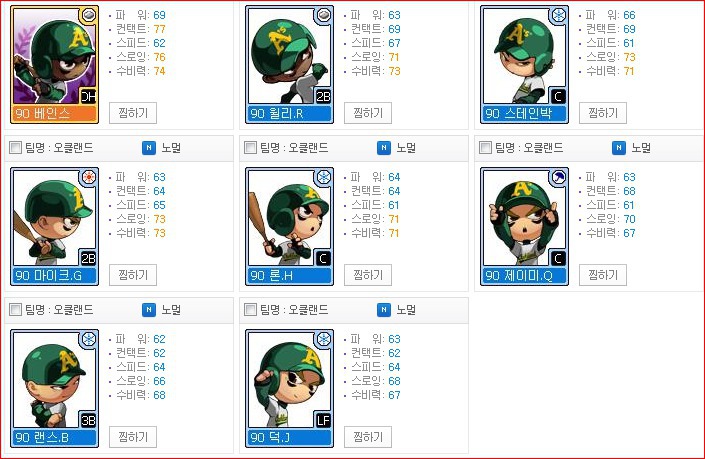Click 찜하기 button for 윌리.R
The width and height of the screenshot is (705, 459).
tap(368, 113)
